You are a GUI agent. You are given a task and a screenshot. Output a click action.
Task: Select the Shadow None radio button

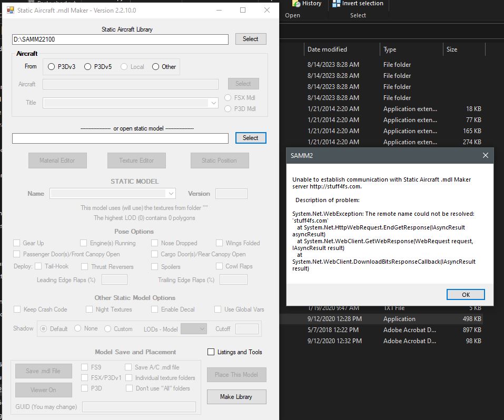[77, 328]
